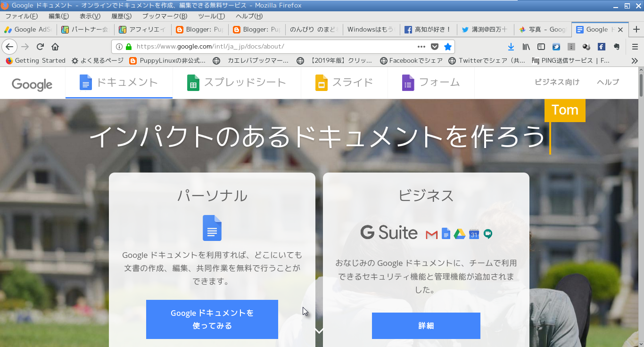Show more bookmarks toolbar items
The width and height of the screenshot is (644, 347).
point(635,61)
